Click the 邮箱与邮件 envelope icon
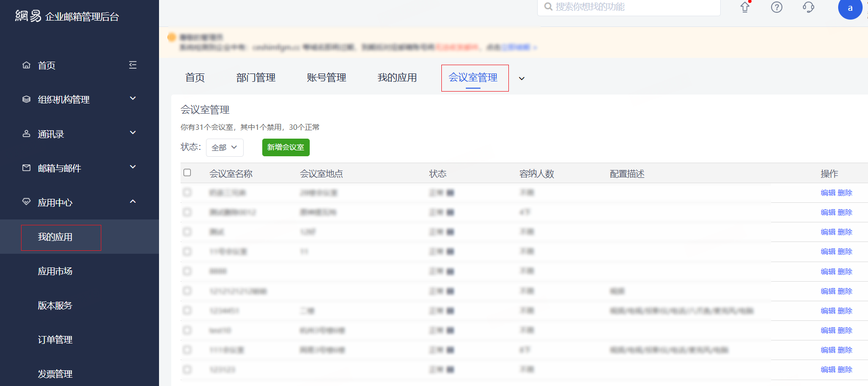 [26, 168]
